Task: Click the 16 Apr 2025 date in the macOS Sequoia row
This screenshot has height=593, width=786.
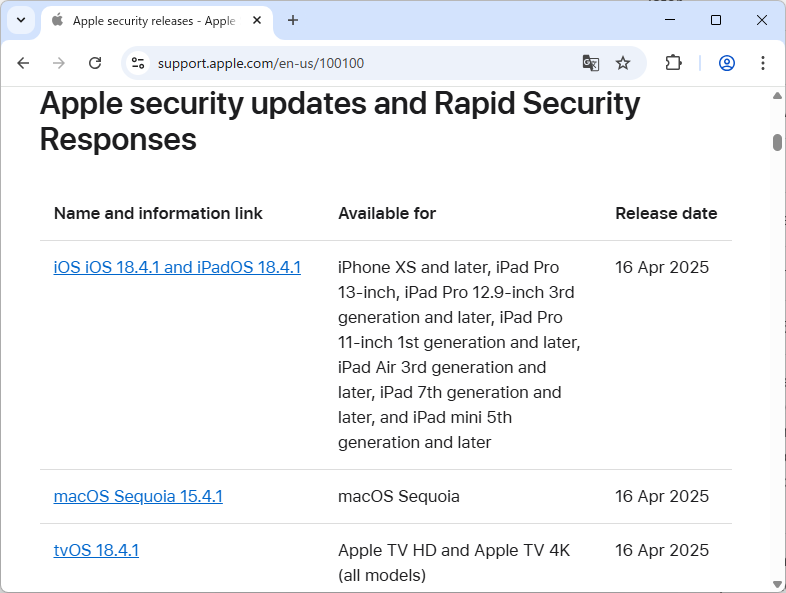Action: pos(662,496)
